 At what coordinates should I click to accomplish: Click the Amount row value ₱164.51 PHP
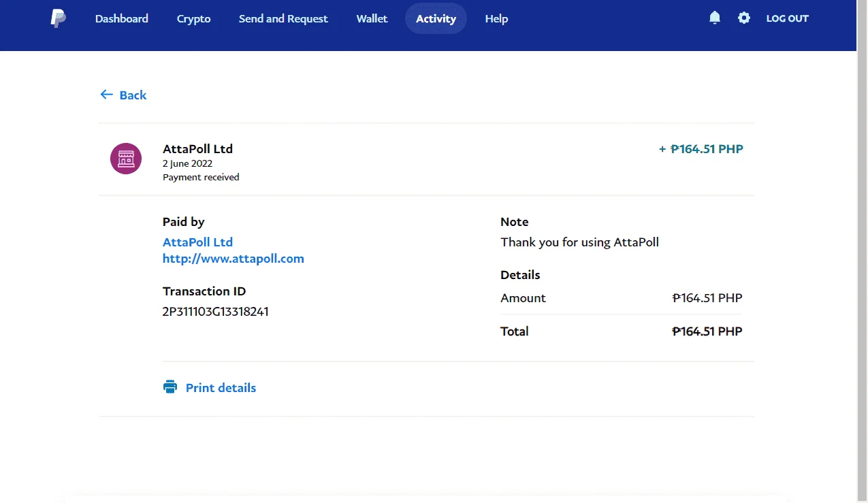(x=707, y=298)
